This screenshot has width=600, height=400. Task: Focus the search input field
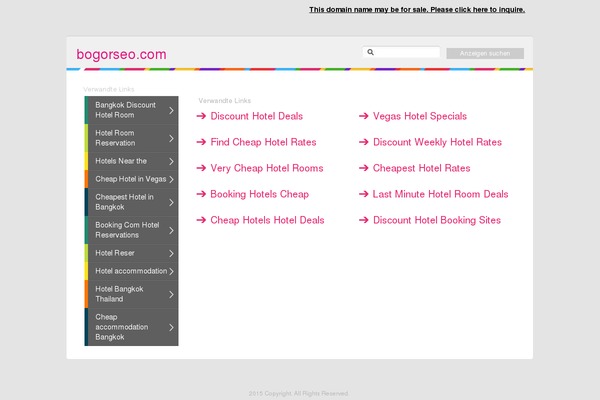[x=401, y=52]
